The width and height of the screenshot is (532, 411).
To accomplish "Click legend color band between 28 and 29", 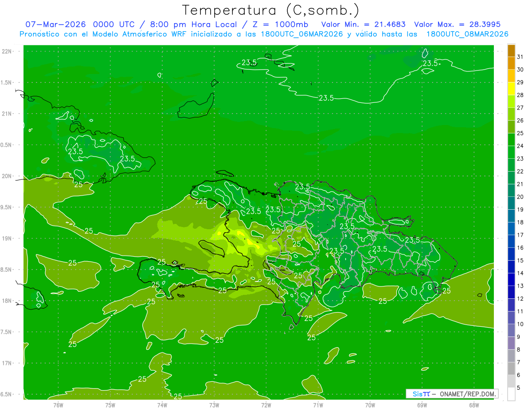I will coord(511,89).
